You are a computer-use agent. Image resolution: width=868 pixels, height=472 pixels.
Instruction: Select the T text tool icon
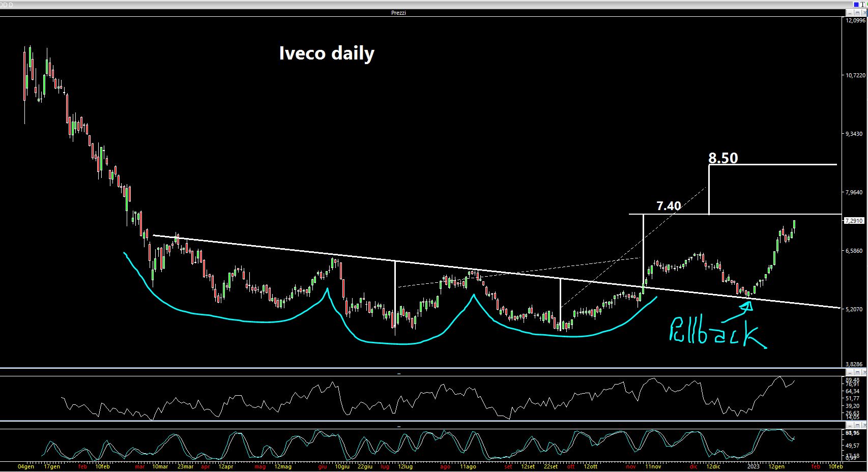point(863,5)
